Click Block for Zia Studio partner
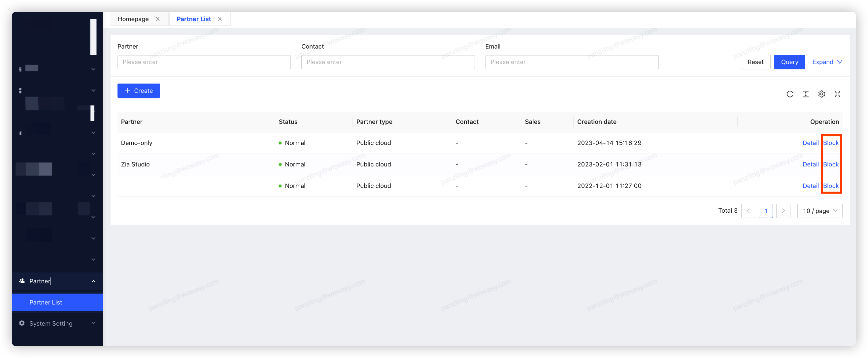Image resolution: width=868 pixels, height=358 pixels. tap(831, 164)
